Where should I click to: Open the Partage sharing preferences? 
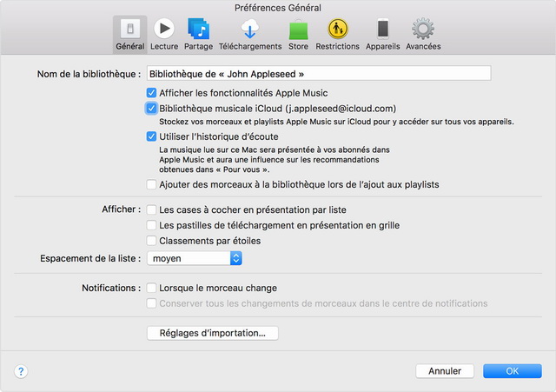tap(198, 33)
